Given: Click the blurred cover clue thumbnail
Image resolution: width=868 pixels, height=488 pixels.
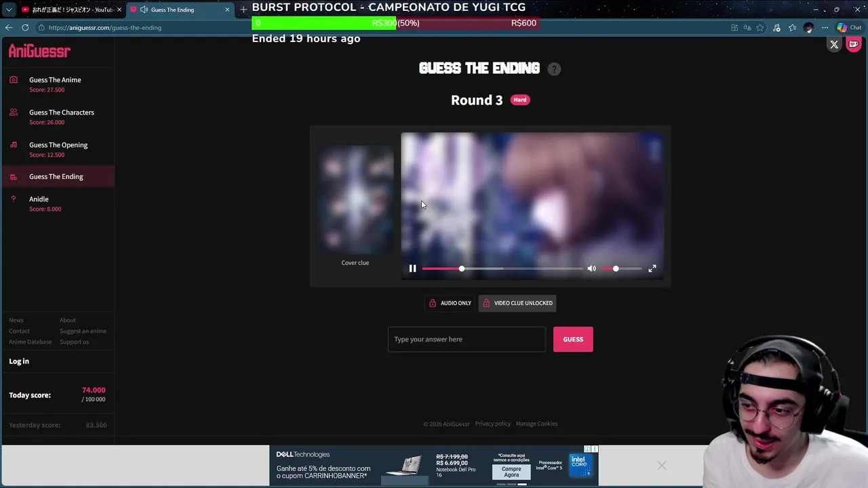Looking at the screenshot, I should pos(356,200).
